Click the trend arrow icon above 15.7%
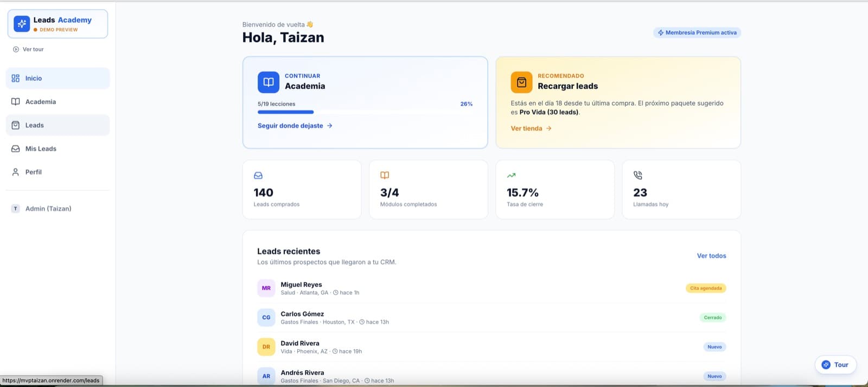This screenshot has height=387, width=868. (x=511, y=176)
